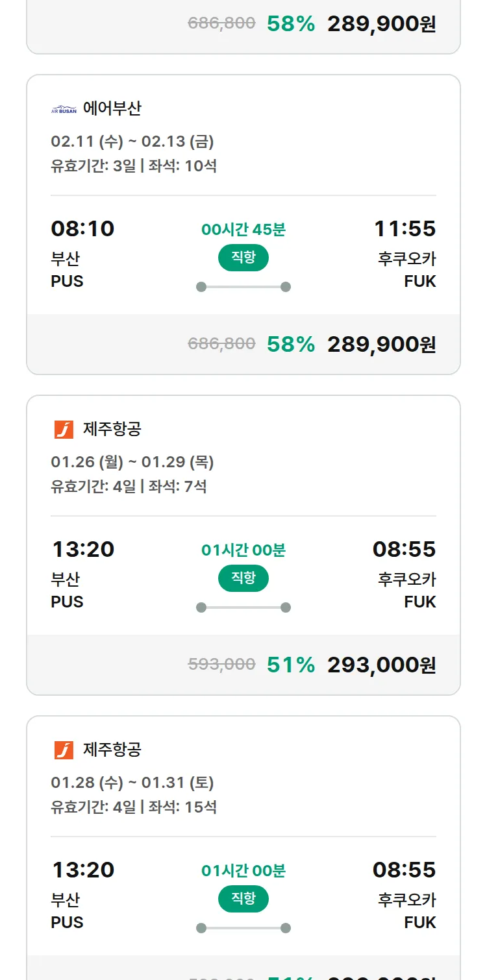Image resolution: width=487 pixels, height=980 pixels.
Task: Click the 51% discount label
Action: (291, 665)
